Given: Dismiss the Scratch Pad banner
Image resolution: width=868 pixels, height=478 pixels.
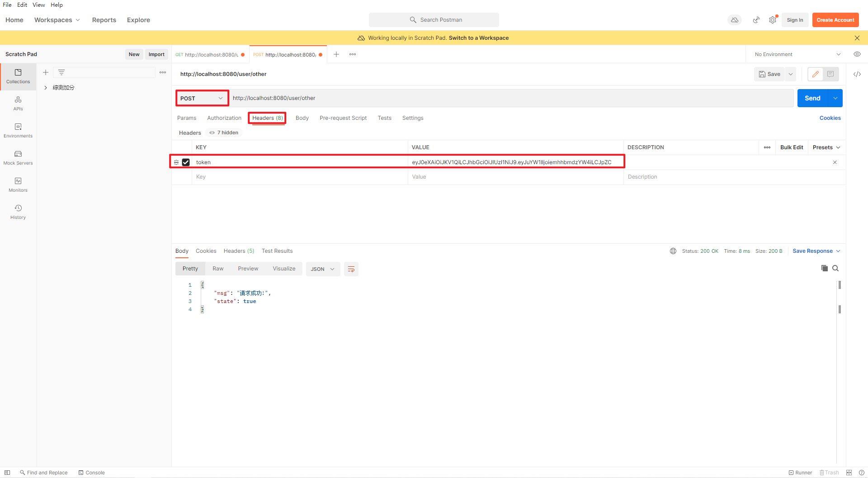Looking at the screenshot, I should click(857, 38).
